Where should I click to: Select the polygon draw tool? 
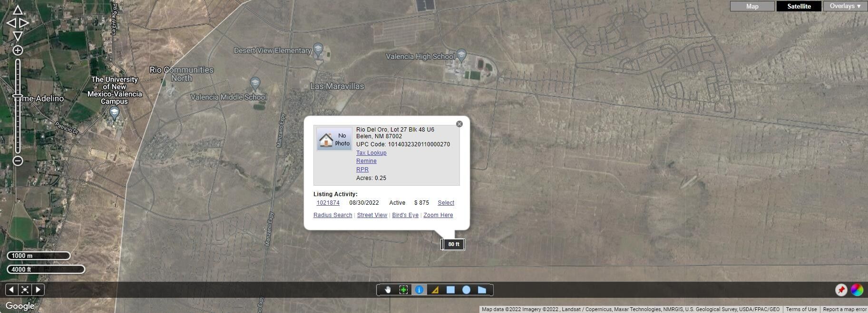[x=482, y=290]
